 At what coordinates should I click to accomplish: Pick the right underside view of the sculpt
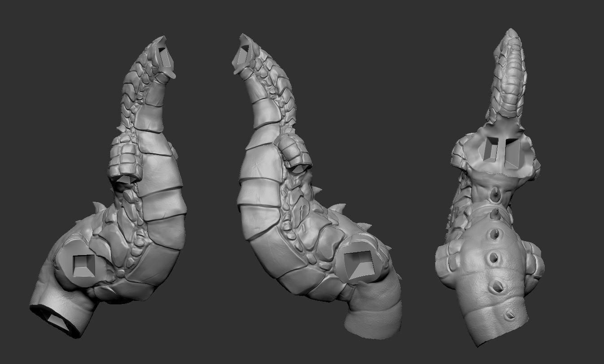[490, 188]
